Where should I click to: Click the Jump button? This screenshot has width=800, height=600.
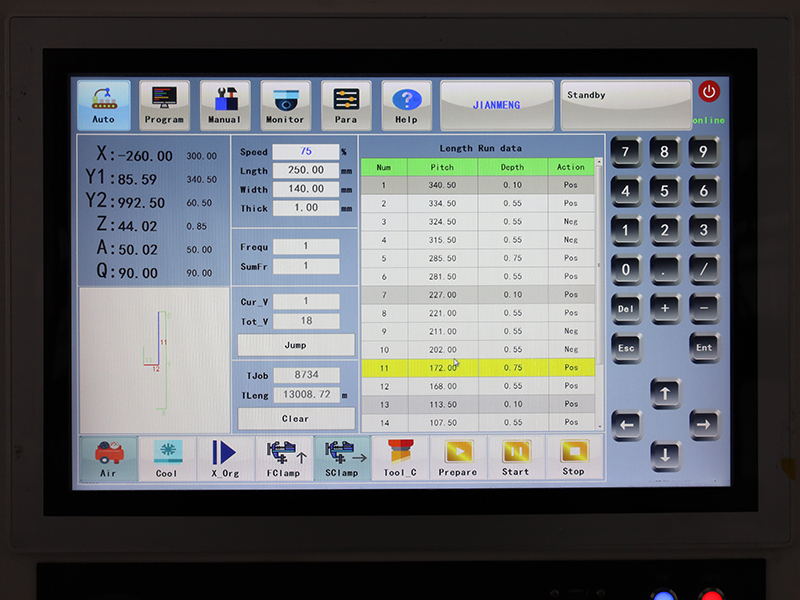(x=295, y=345)
